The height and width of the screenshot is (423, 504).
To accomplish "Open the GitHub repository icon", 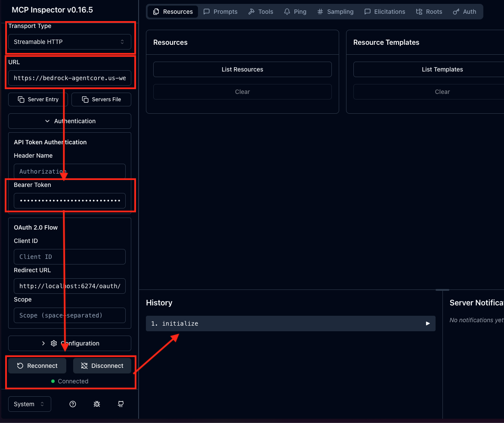I will 121,404.
